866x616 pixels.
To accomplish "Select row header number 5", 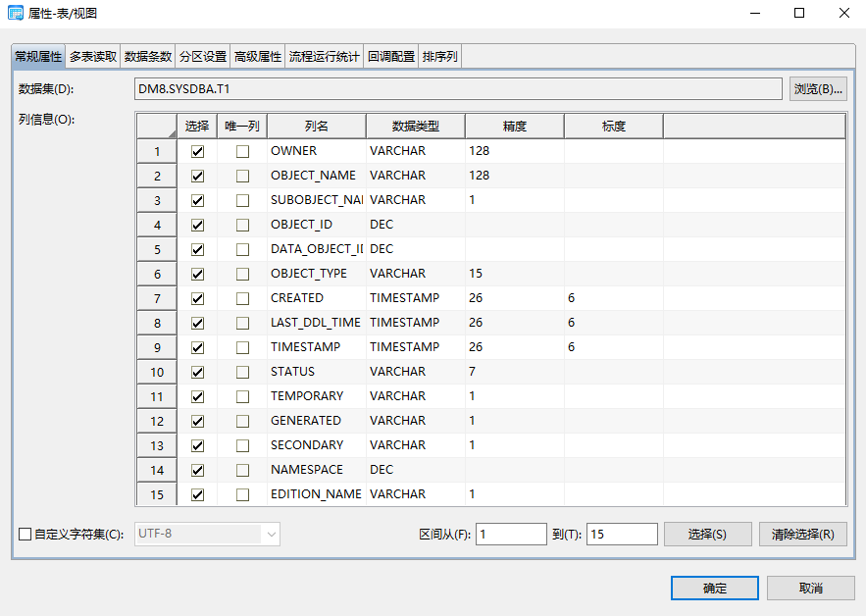I will [x=157, y=250].
